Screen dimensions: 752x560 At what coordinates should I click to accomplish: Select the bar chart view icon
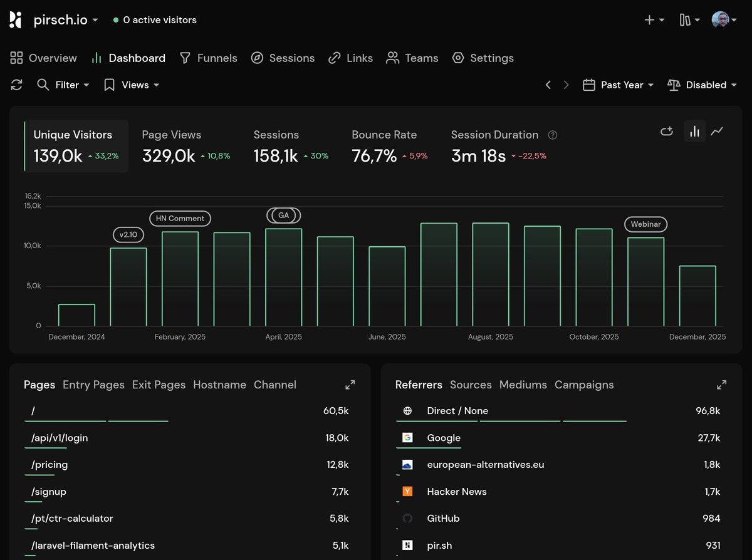click(x=694, y=131)
